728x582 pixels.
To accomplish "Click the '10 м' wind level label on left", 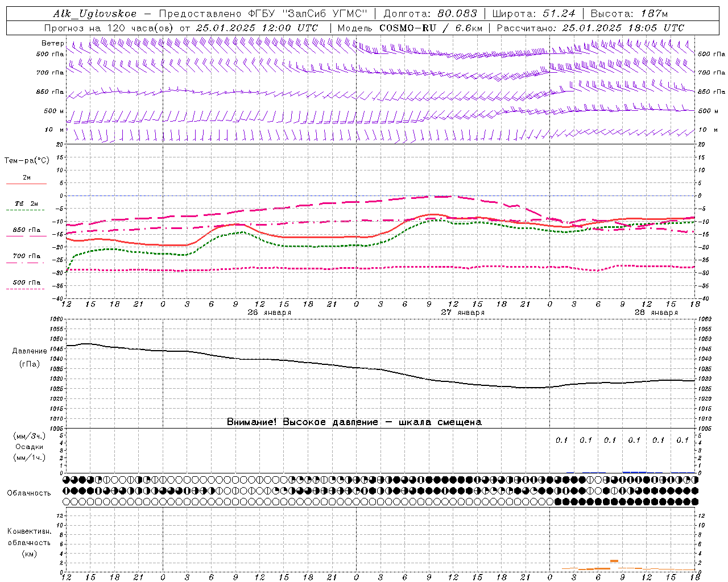I will (x=54, y=130).
